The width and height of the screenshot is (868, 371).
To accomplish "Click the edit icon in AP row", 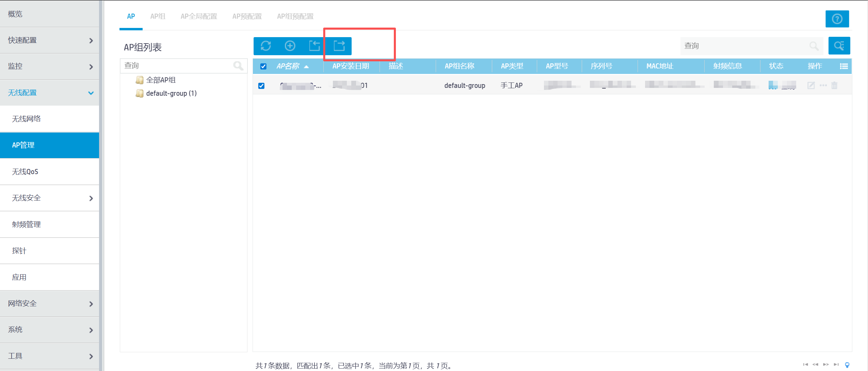I will point(811,86).
